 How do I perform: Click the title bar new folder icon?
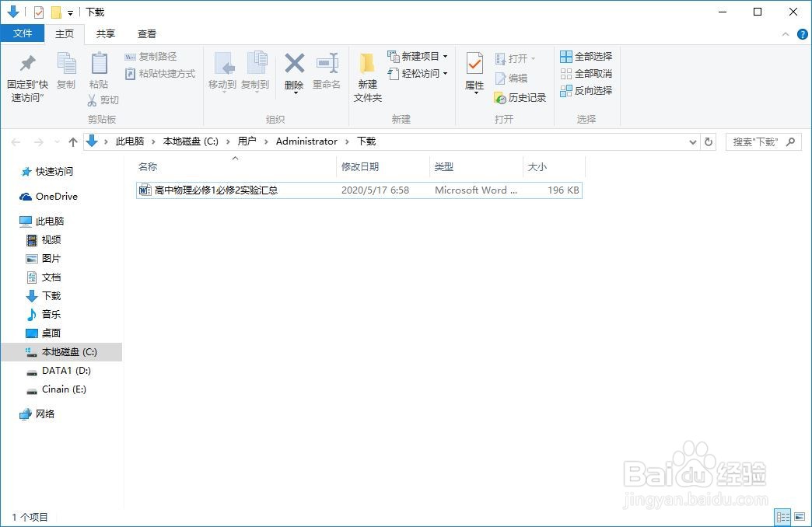click(x=56, y=12)
